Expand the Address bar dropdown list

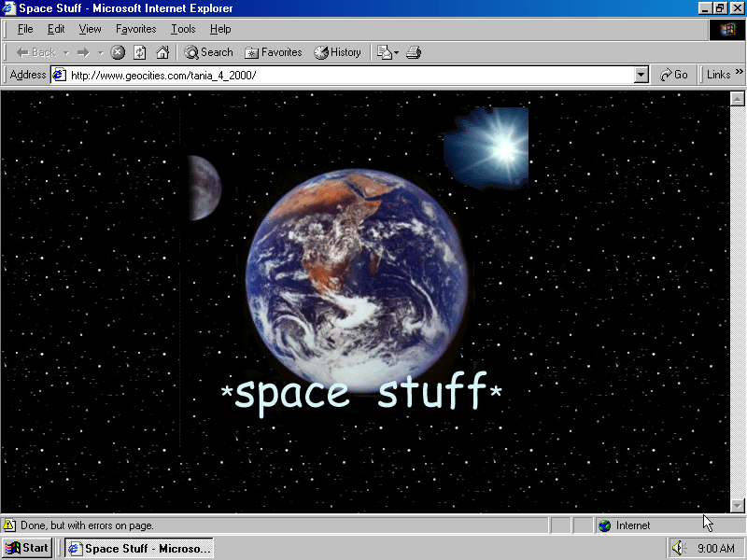coord(641,75)
